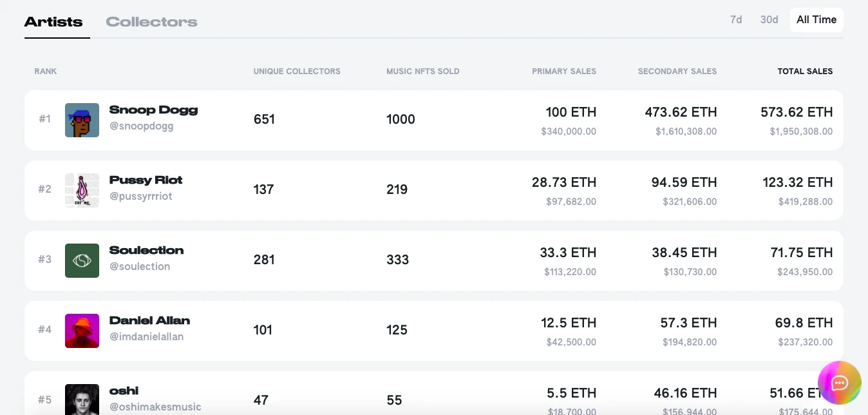This screenshot has width=868, height=415.
Task: Sort by the Total Sales column header
Action: 805,72
